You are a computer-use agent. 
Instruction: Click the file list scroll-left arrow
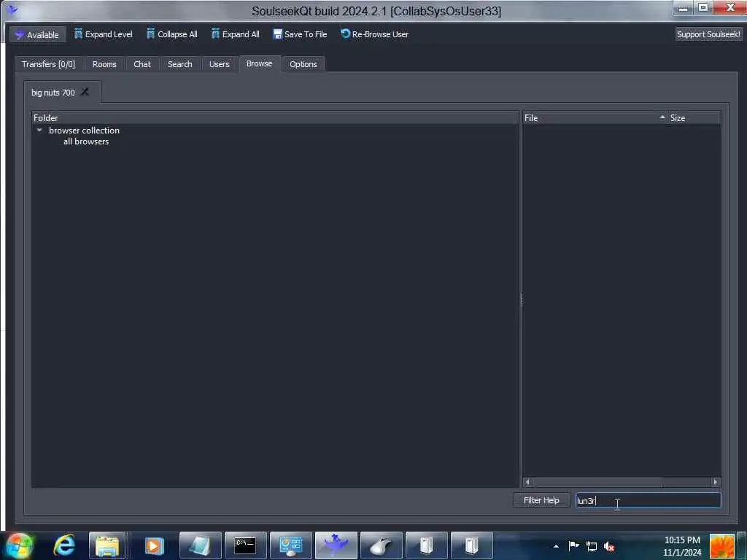tap(527, 482)
